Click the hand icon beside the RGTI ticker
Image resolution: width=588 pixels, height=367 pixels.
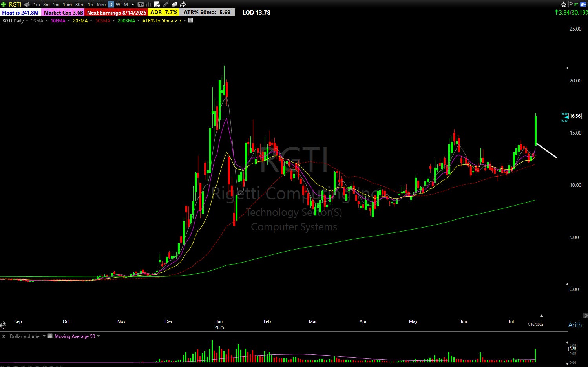click(x=27, y=4)
